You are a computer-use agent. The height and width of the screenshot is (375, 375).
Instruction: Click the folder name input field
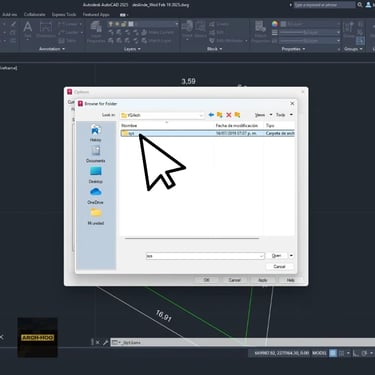tap(205, 256)
